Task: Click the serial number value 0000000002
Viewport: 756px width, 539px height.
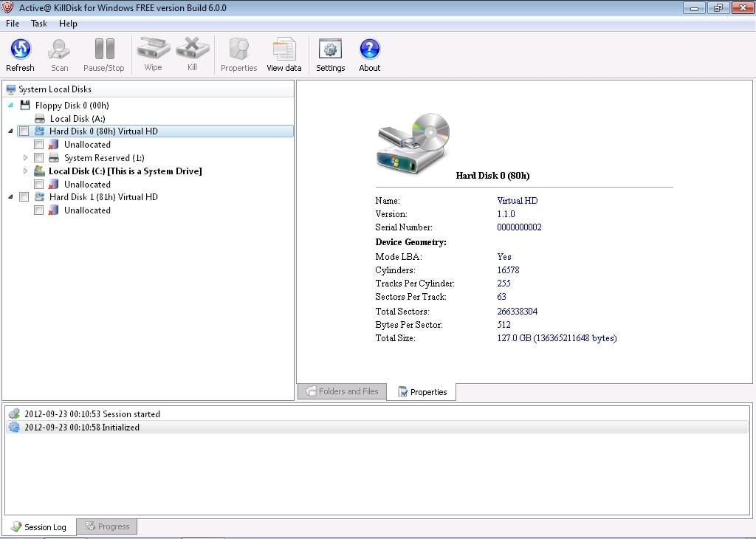Action: pos(519,227)
